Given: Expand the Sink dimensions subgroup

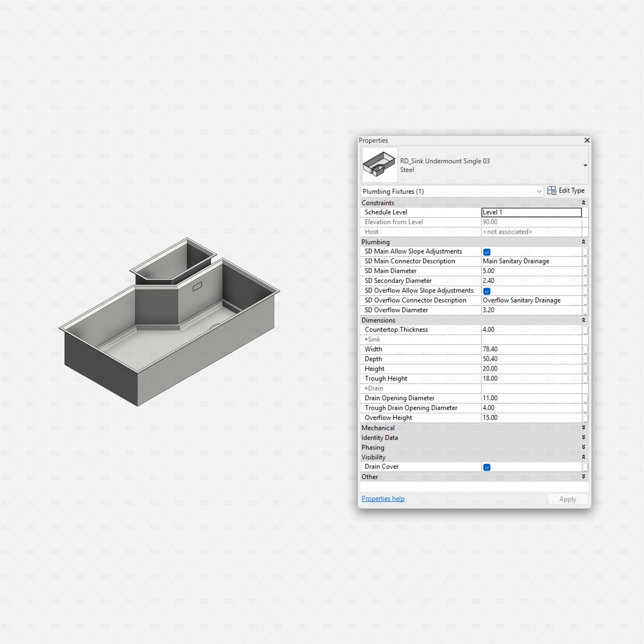Looking at the screenshot, I should pos(366,339).
